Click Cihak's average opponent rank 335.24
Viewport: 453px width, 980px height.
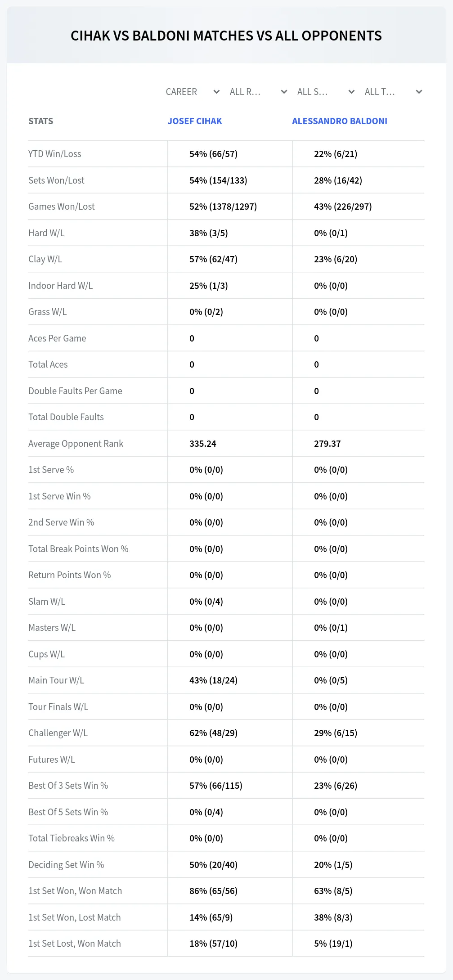[203, 444]
